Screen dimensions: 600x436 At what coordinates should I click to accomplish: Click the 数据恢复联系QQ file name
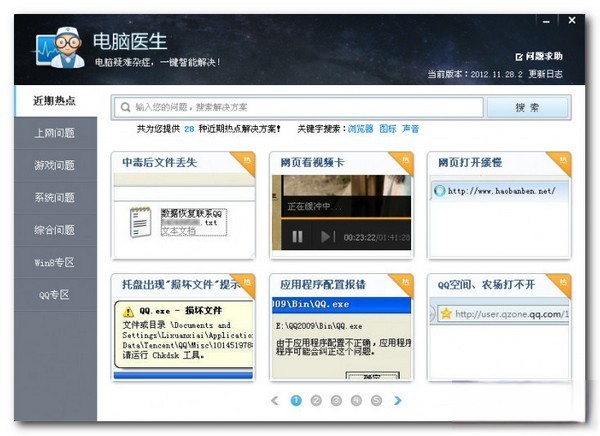[191, 213]
